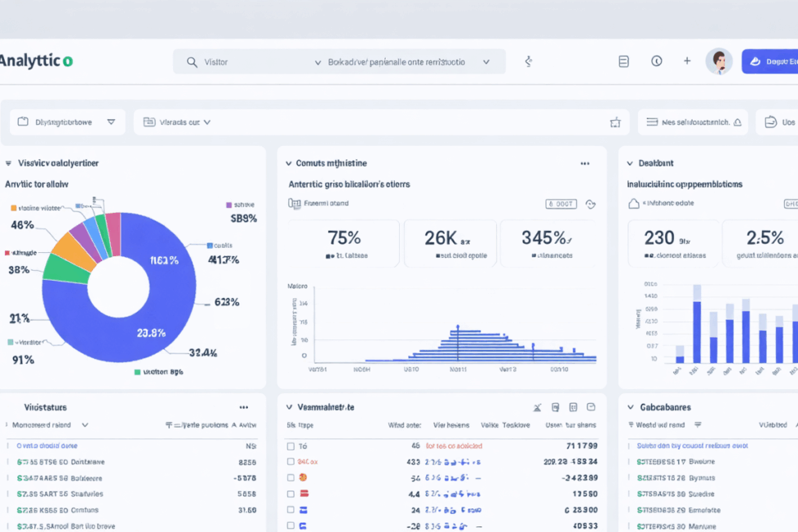The image size is (798, 532).
Task: Click the blue Doguit button
Action: 769,61
